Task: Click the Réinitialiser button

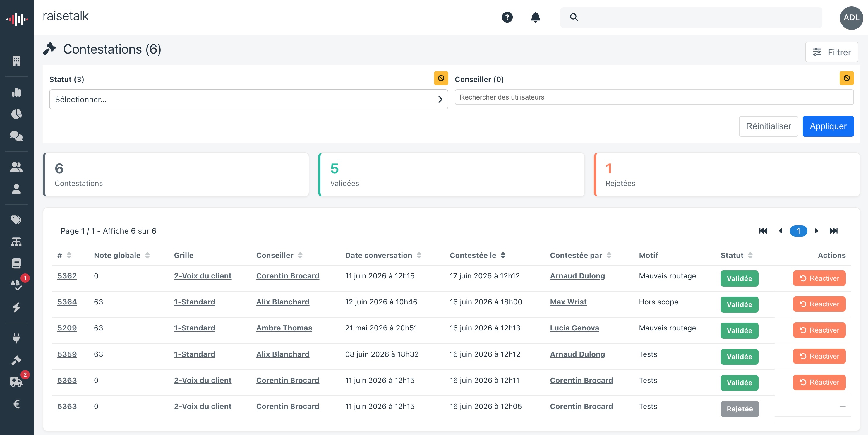Action: 768,126
